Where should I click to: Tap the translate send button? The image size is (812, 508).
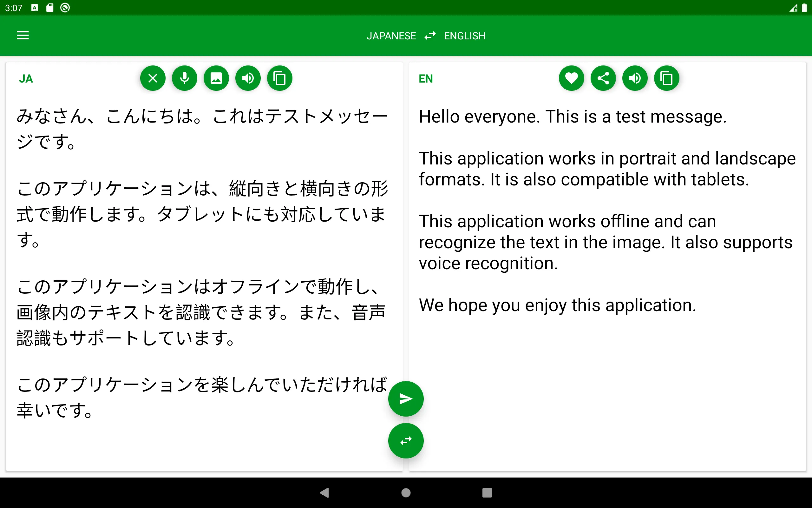(406, 399)
